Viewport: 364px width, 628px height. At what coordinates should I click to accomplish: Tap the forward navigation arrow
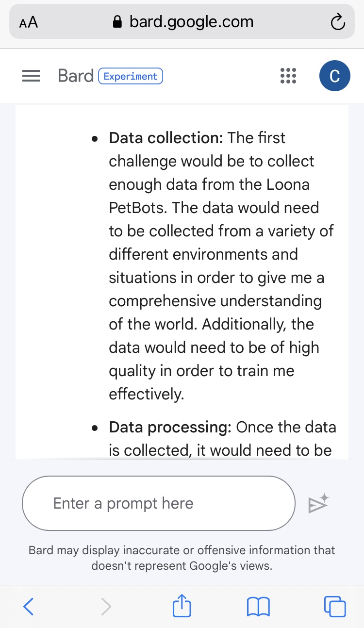pos(106,607)
